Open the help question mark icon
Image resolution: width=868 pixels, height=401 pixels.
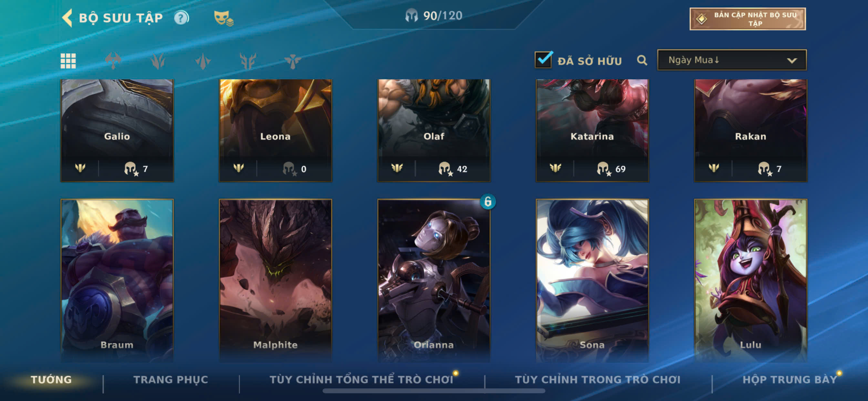click(181, 17)
